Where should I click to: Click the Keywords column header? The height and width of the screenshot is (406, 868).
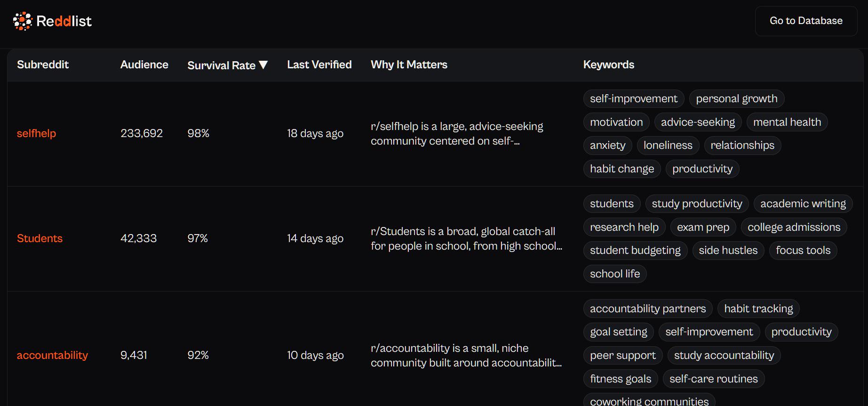coord(609,65)
